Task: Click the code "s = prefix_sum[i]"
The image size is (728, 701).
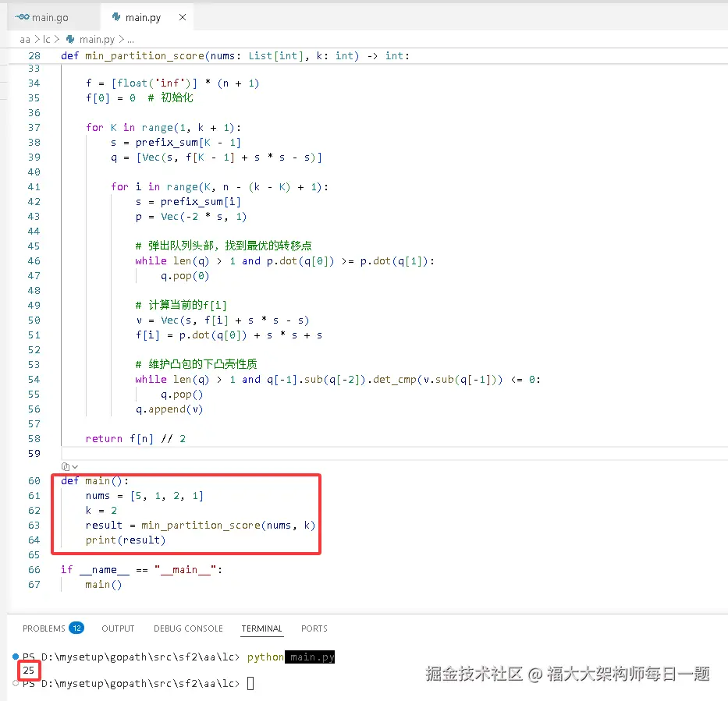Action: (188, 202)
